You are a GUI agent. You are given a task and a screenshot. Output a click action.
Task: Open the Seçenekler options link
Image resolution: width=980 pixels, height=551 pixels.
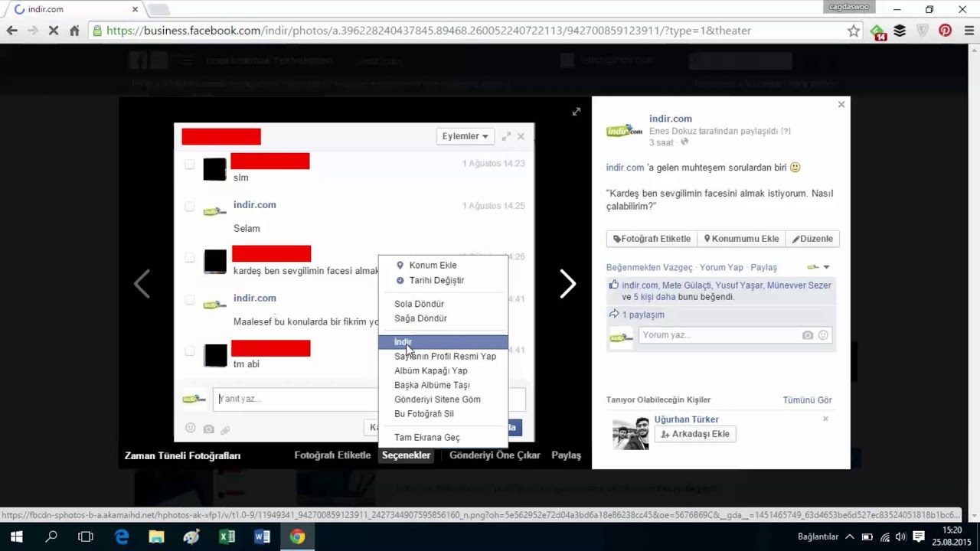tap(407, 455)
